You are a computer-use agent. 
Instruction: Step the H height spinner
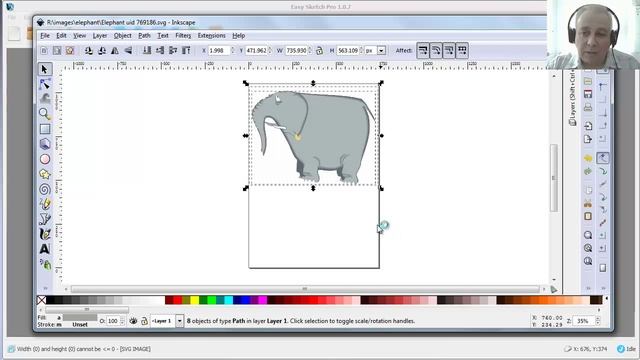coord(361,51)
